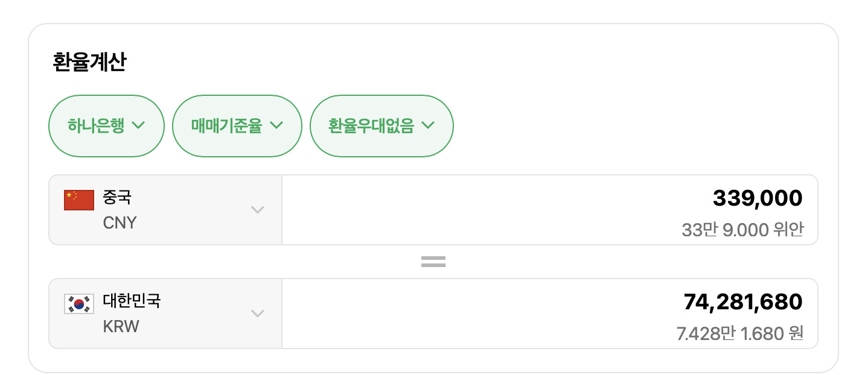Open the 매매기준율 rate type dropdown

(x=237, y=126)
